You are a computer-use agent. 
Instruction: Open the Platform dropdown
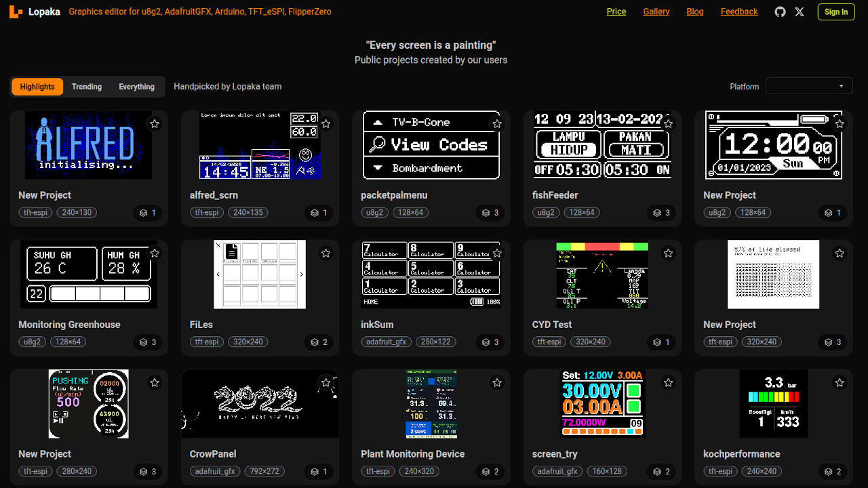point(809,86)
